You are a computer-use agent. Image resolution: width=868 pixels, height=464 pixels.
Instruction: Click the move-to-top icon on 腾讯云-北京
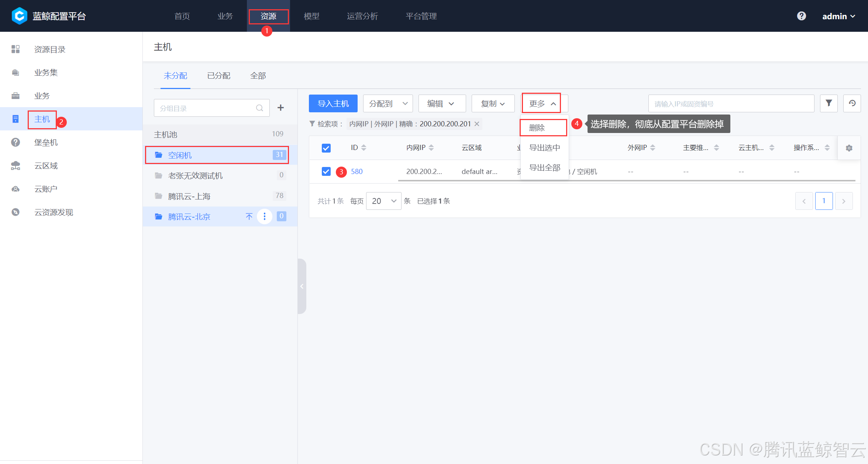pyautogui.click(x=249, y=216)
